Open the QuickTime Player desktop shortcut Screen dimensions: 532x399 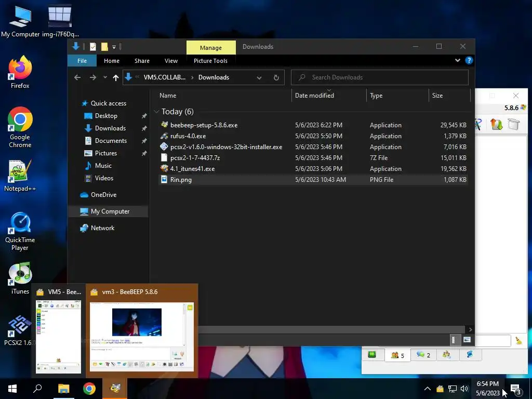20,231
